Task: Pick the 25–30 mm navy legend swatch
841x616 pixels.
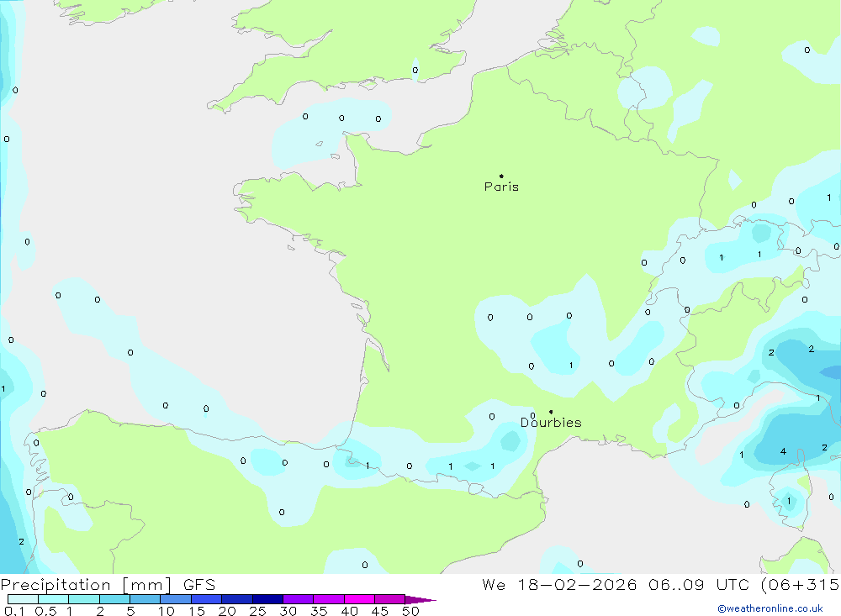Action: tap(267, 599)
